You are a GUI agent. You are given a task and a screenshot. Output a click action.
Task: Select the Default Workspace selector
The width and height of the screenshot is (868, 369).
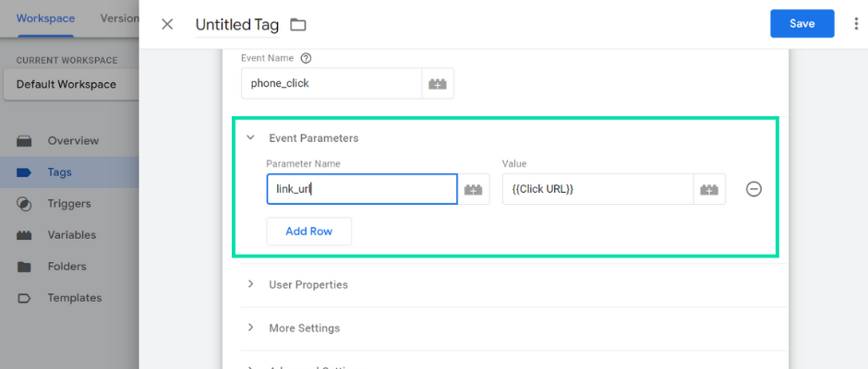[71, 85]
